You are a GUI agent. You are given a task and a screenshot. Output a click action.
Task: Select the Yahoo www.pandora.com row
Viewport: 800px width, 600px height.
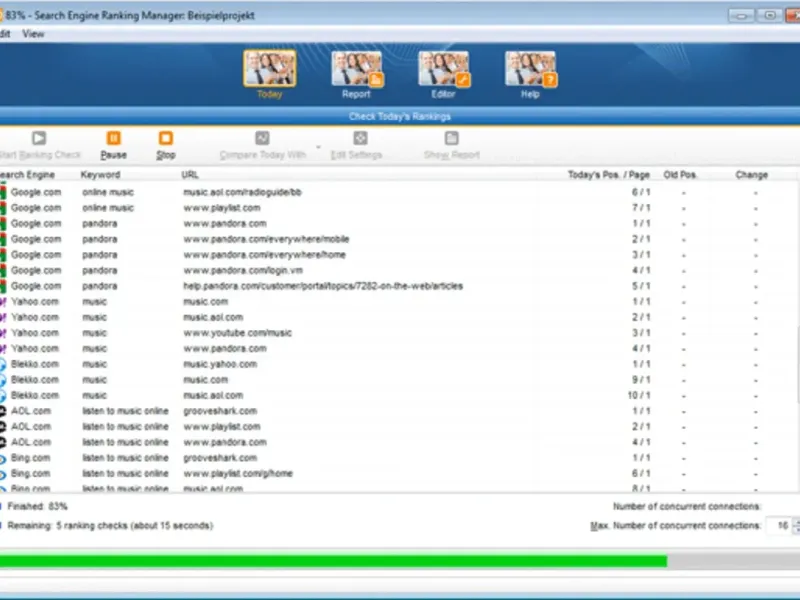(398, 348)
